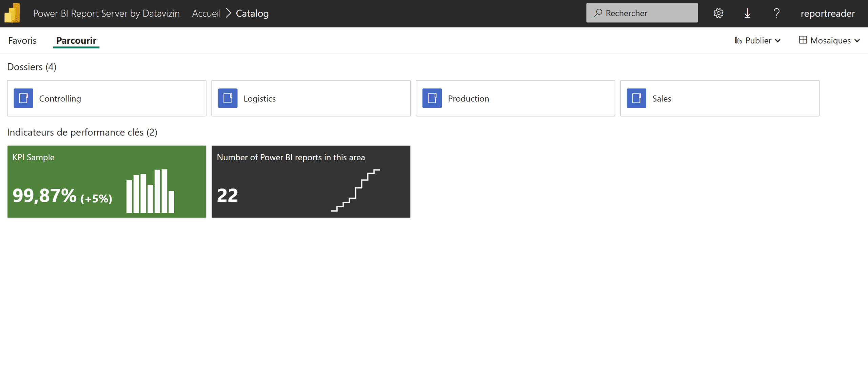Click the folder icon on the Sales tile
868x391 pixels.
(x=637, y=98)
